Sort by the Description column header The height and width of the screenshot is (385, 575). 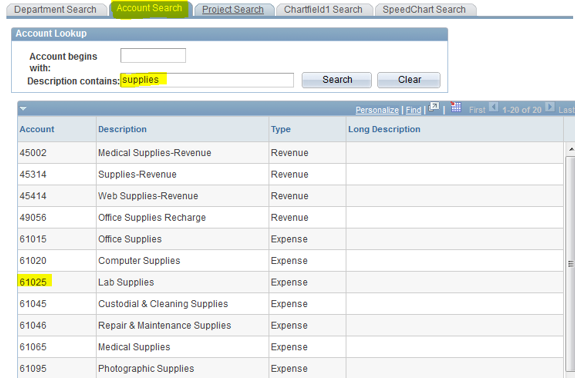click(122, 129)
